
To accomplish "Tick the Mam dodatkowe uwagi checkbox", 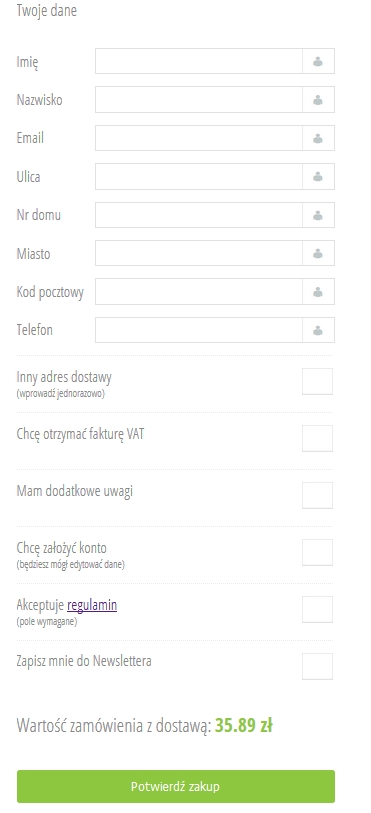I will (x=318, y=496).
